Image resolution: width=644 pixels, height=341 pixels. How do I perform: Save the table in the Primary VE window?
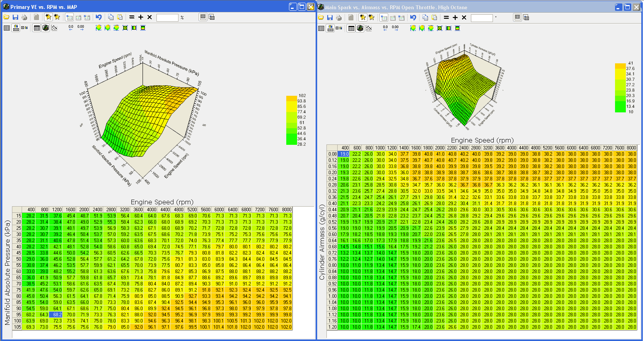15,17
